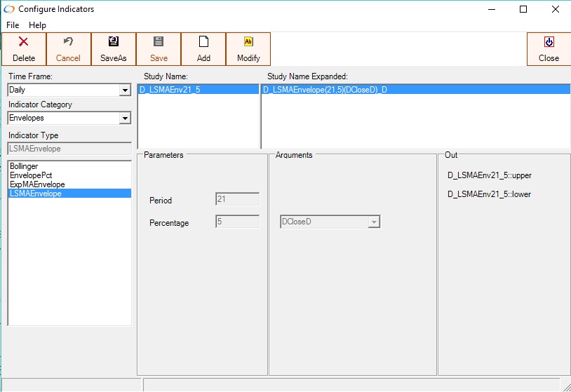
Task: Click the application logo in title bar
Action: (x=9, y=9)
